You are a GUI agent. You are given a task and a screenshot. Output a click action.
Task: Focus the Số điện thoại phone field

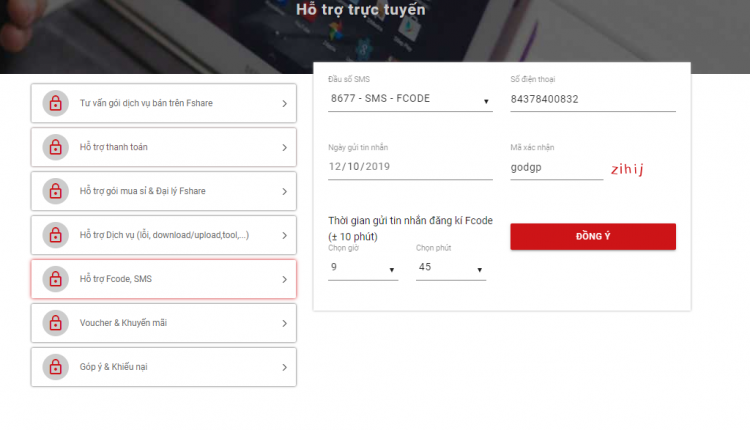(x=593, y=99)
